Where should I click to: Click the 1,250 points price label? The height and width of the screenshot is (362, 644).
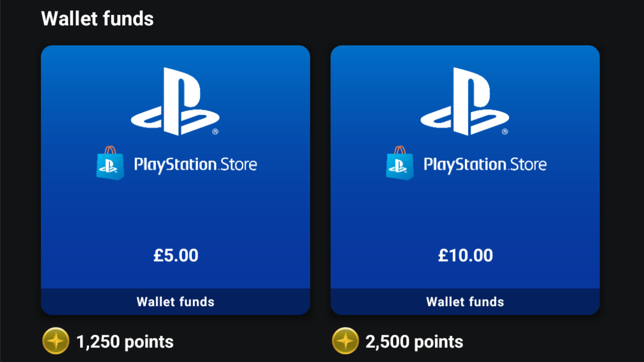coord(125,342)
